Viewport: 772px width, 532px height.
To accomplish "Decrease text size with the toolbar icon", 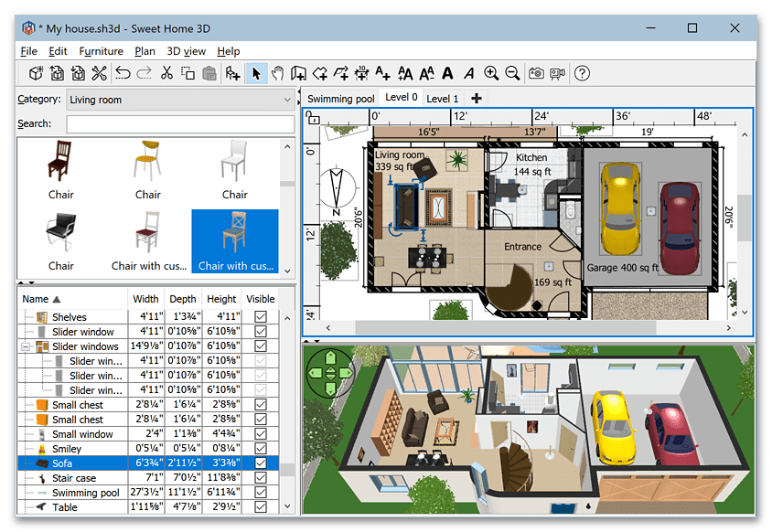I will pos(427,73).
